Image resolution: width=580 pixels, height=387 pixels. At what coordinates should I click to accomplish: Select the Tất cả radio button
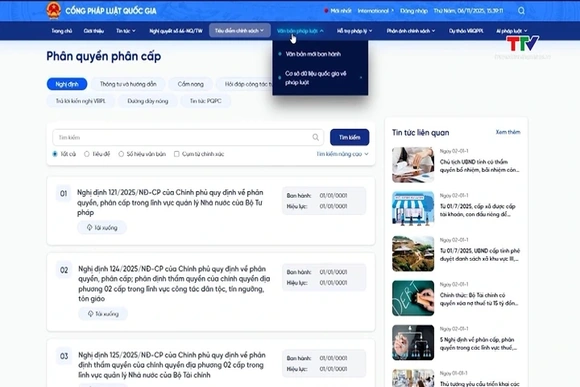pyautogui.click(x=55, y=154)
